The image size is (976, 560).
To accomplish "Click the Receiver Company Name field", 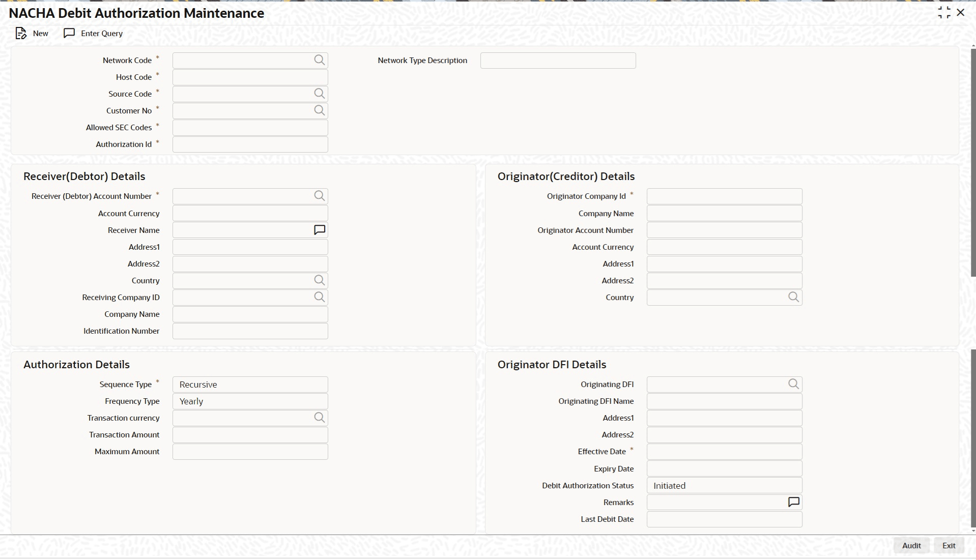I will (x=250, y=314).
